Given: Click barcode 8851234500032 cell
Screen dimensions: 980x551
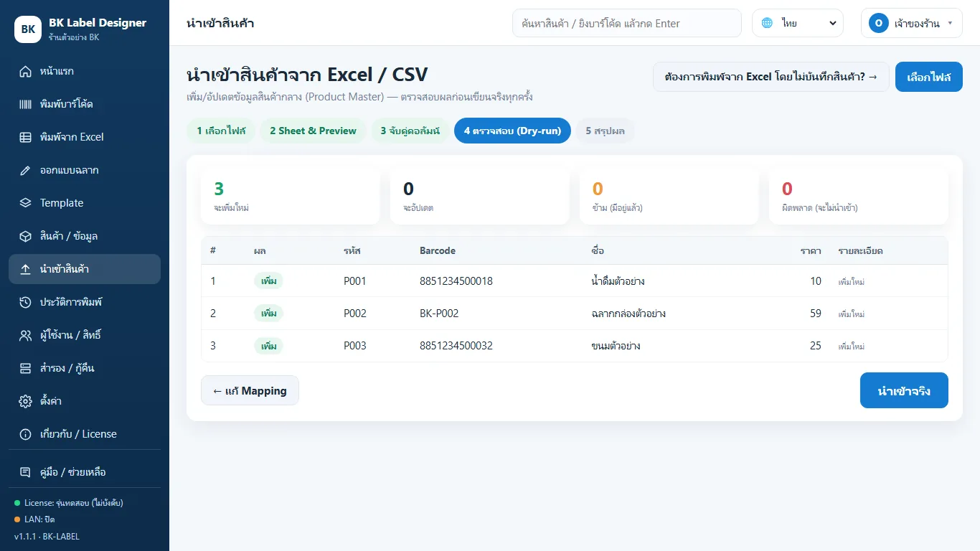Looking at the screenshot, I should [456, 346].
